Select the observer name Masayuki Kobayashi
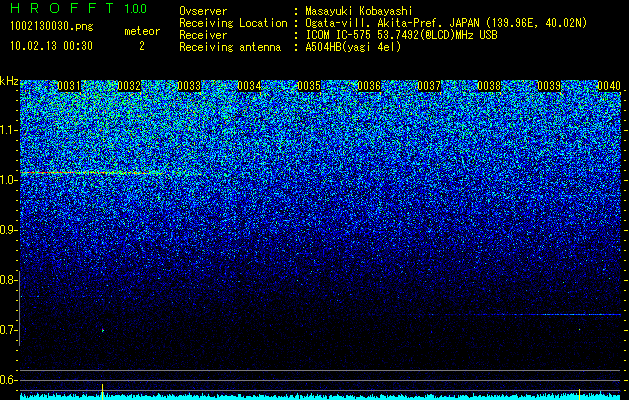This screenshot has width=629, height=400. point(359,12)
